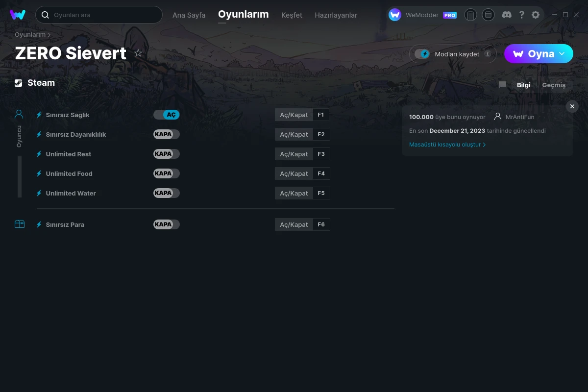This screenshot has width=588, height=392.
Task: Click Aç/Kapat hotkey button for F5
Action: [x=294, y=193]
